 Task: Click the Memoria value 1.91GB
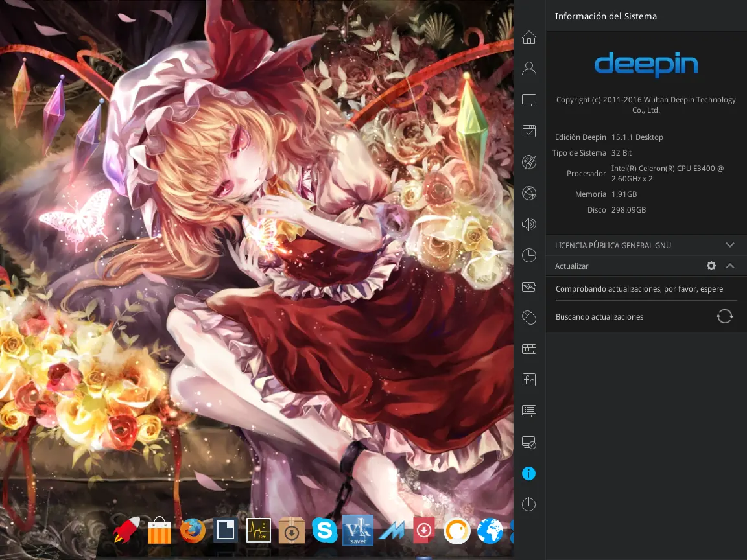point(624,194)
